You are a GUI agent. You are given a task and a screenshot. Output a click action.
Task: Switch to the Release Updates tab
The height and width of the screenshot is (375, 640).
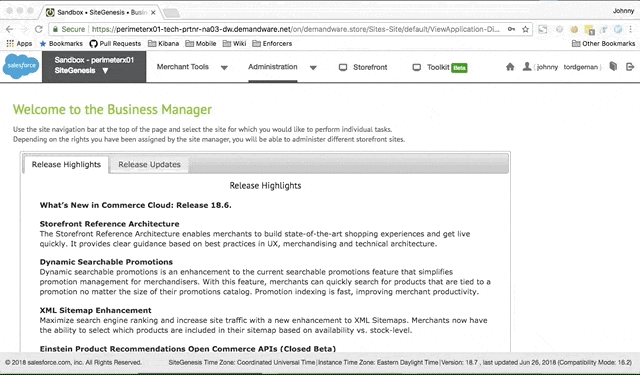pos(149,164)
